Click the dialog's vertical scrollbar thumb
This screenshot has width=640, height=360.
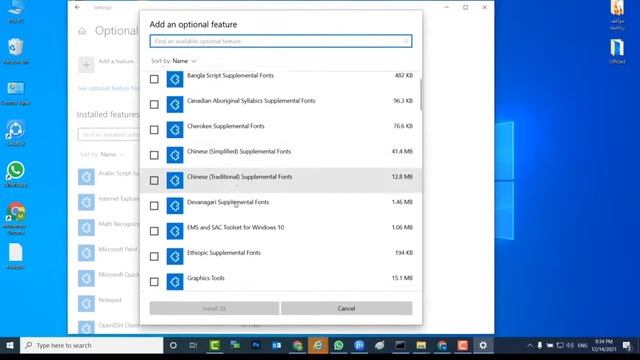click(x=420, y=94)
